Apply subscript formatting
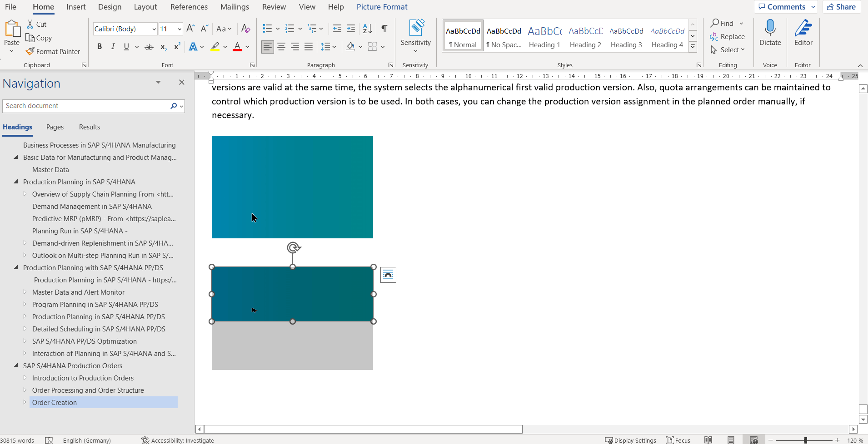 coord(164,47)
